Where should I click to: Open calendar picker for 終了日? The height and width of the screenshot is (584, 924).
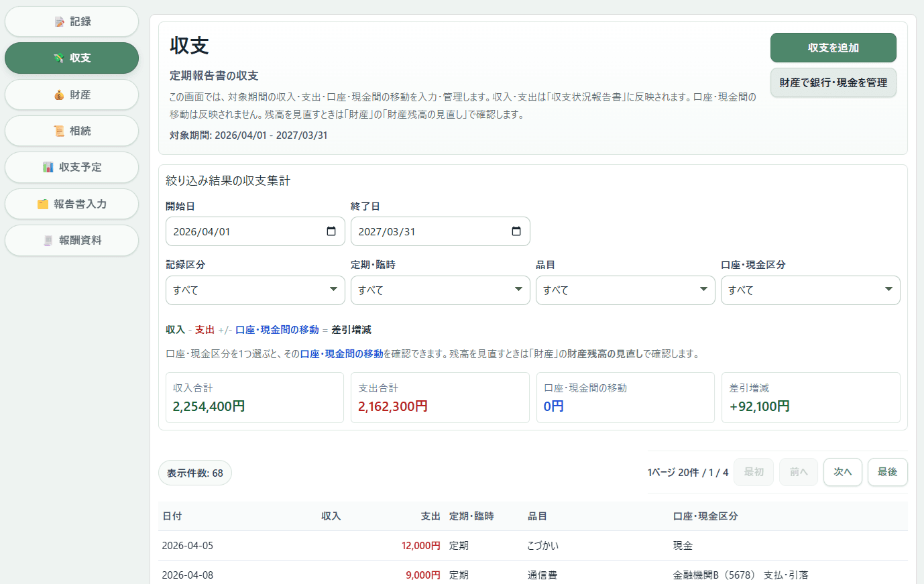(x=516, y=231)
